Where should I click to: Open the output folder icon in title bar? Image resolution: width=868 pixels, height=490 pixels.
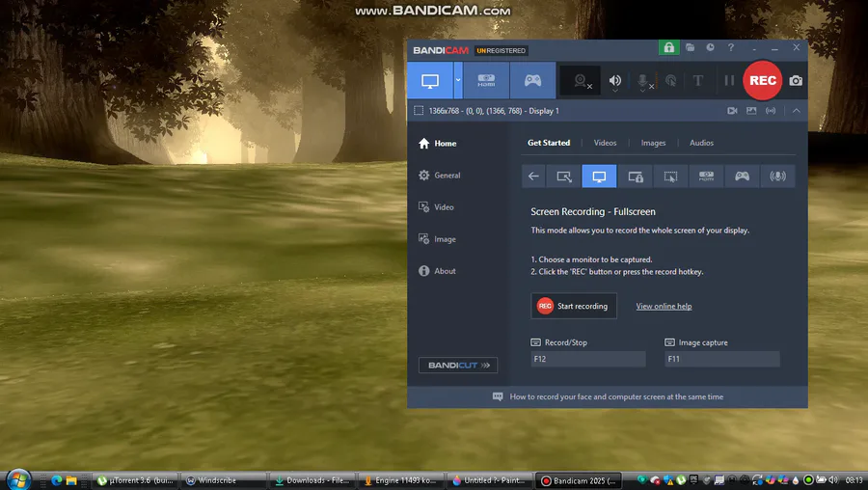(690, 47)
